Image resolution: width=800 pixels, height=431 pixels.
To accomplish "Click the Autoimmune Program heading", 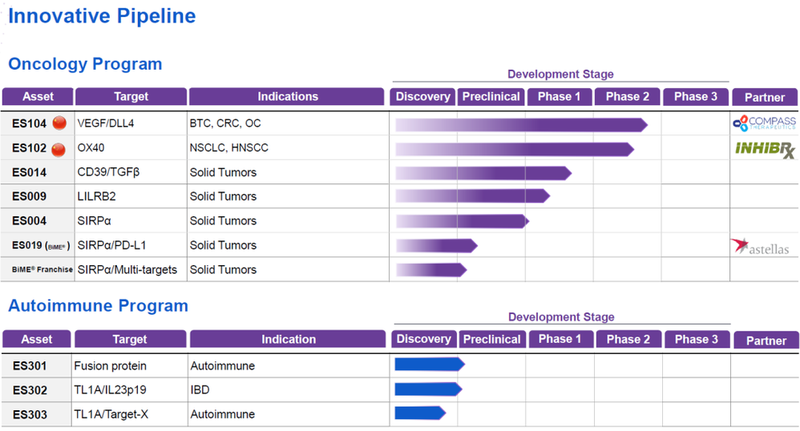I will click(98, 305).
